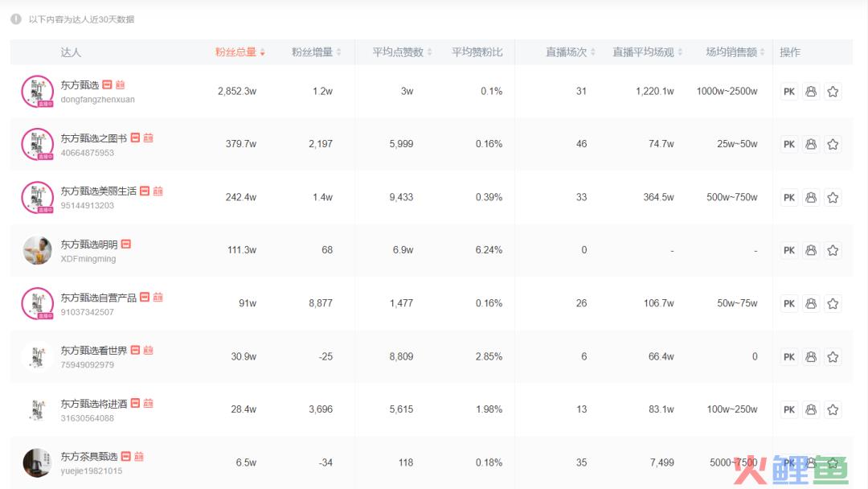Sort table by 粉丝总量 column

pos(240,52)
